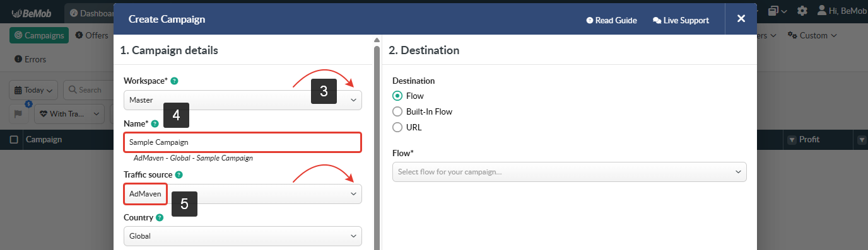Open the Country Global dropdown
Screen dimensions: 868x250
243,236
